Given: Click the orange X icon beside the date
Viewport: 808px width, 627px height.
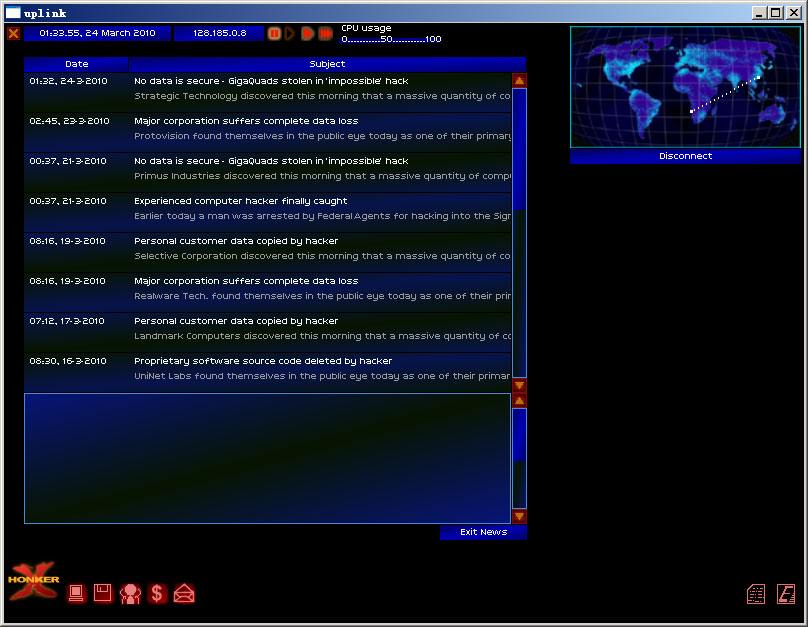Looking at the screenshot, I should click(13, 33).
